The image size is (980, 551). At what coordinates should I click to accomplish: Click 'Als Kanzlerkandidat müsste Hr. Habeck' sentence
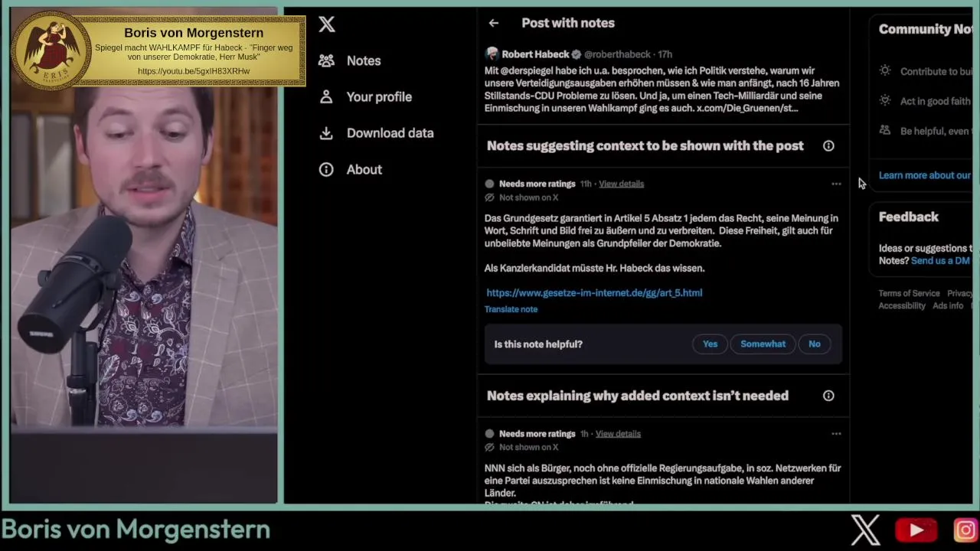[594, 268]
